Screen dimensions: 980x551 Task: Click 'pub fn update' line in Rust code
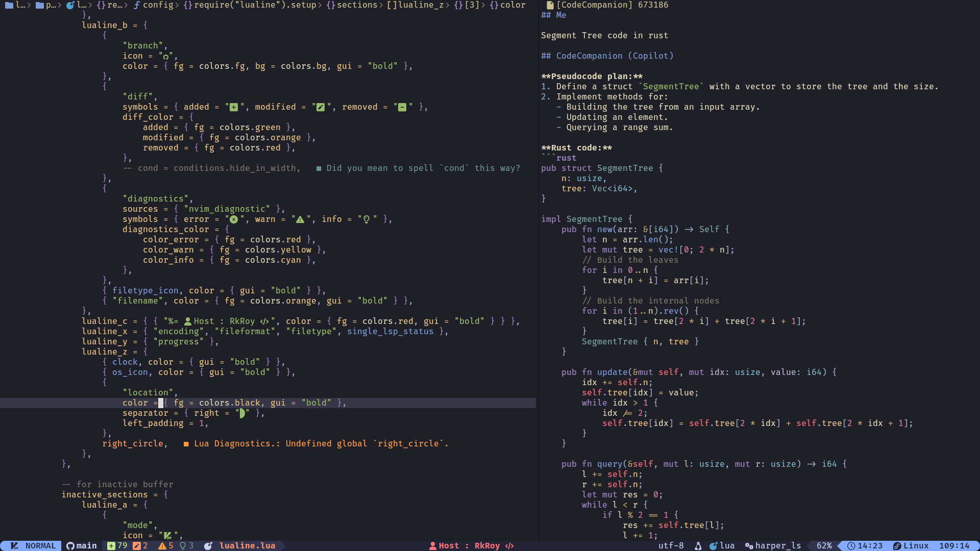pyautogui.click(x=699, y=372)
